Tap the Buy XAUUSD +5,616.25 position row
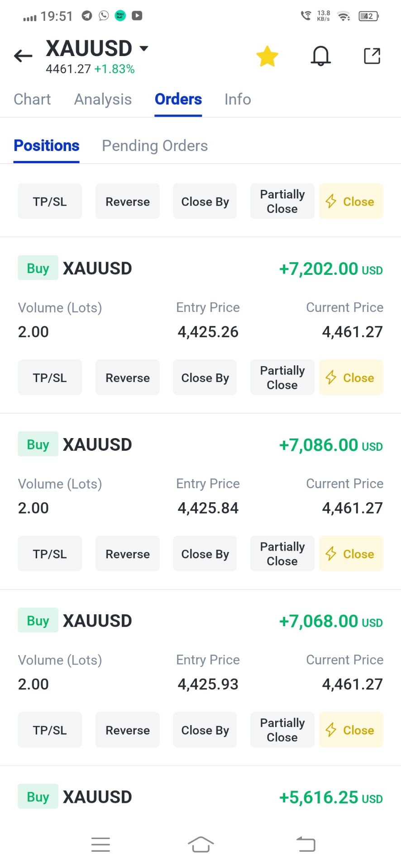 (200, 797)
